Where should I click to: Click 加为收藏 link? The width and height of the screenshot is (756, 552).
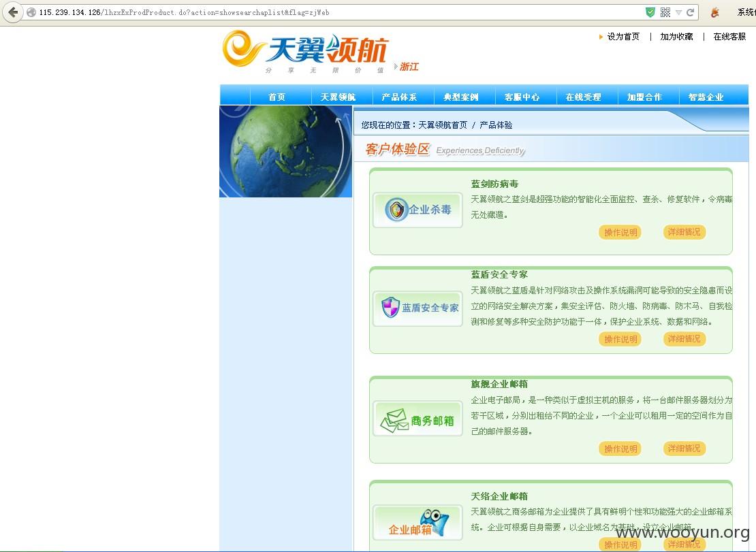point(676,37)
